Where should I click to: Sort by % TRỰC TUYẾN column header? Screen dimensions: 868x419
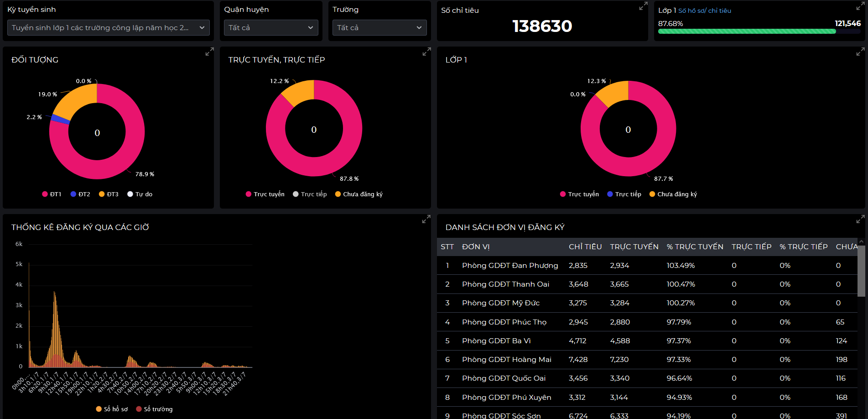(695, 246)
